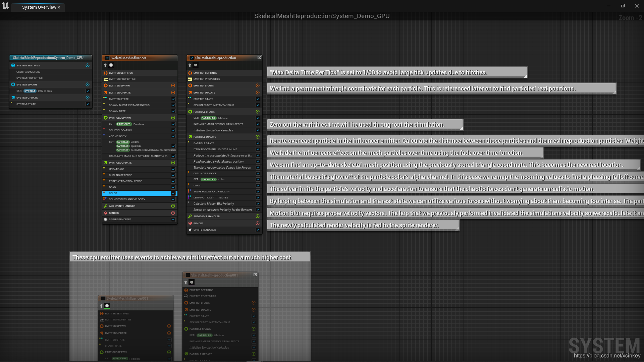Open SkeletalMeshReproduction emitter in new window

(259, 58)
